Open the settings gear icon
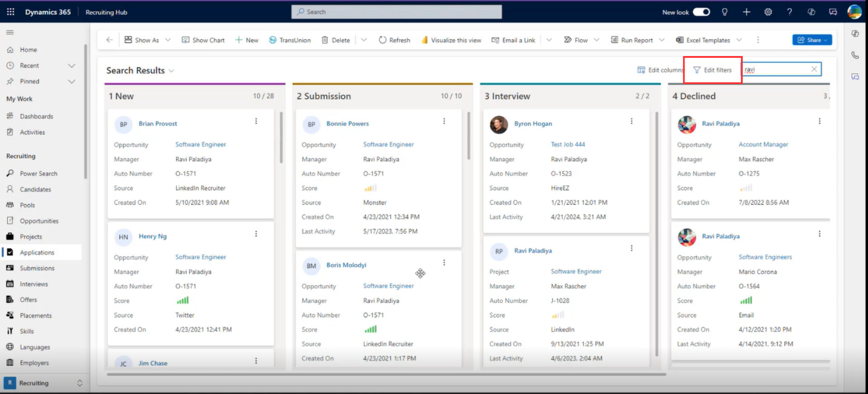This screenshot has width=868, height=394. tap(768, 12)
